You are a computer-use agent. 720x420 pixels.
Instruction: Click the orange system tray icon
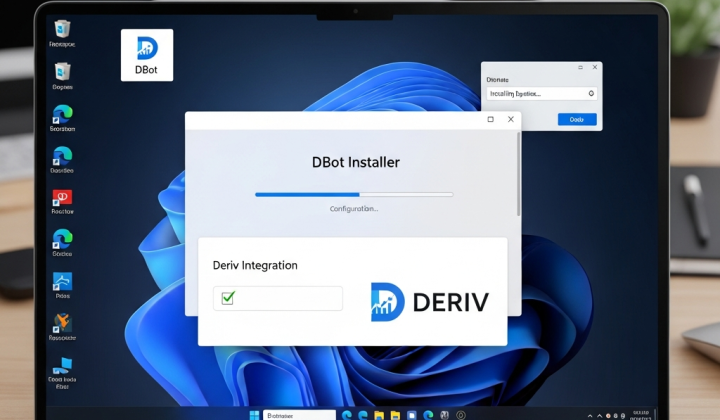click(x=608, y=416)
